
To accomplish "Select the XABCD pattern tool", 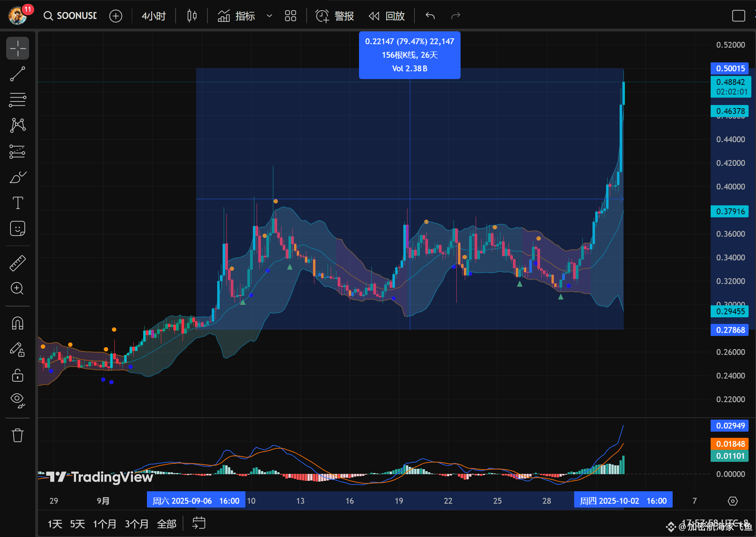I will (x=17, y=125).
